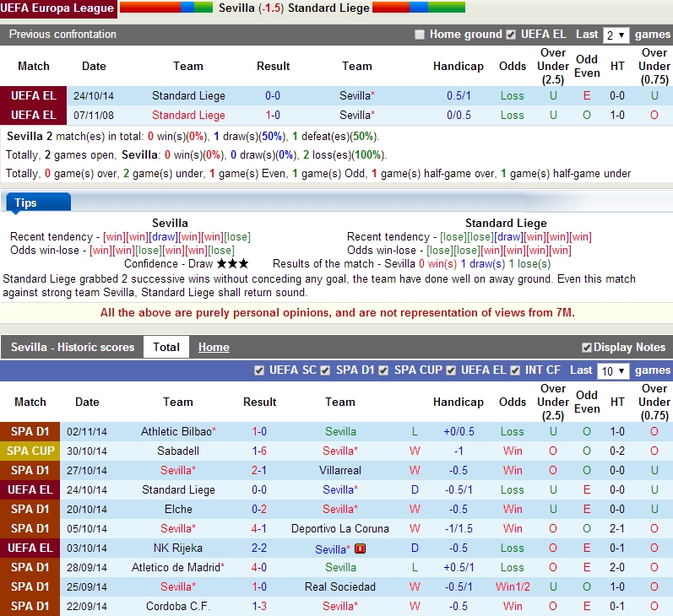Click the date 02/11/14
This screenshot has height=616, width=673.
tap(87, 431)
